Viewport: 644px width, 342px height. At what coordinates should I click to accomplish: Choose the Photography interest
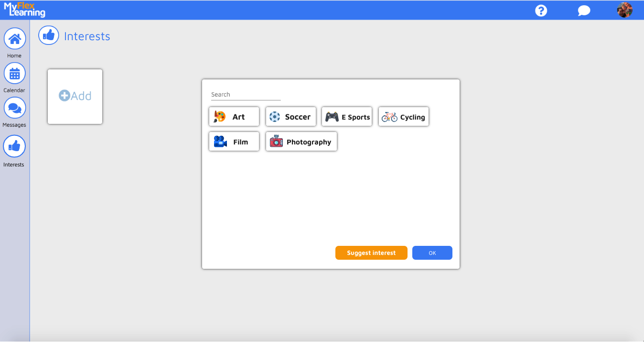click(x=301, y=142)
